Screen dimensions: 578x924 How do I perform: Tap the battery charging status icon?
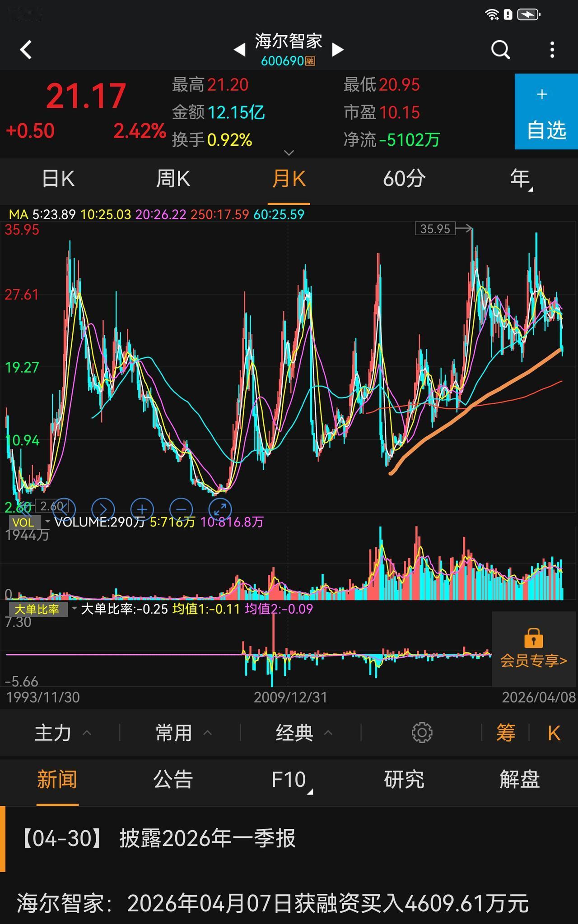pos(529,14)
